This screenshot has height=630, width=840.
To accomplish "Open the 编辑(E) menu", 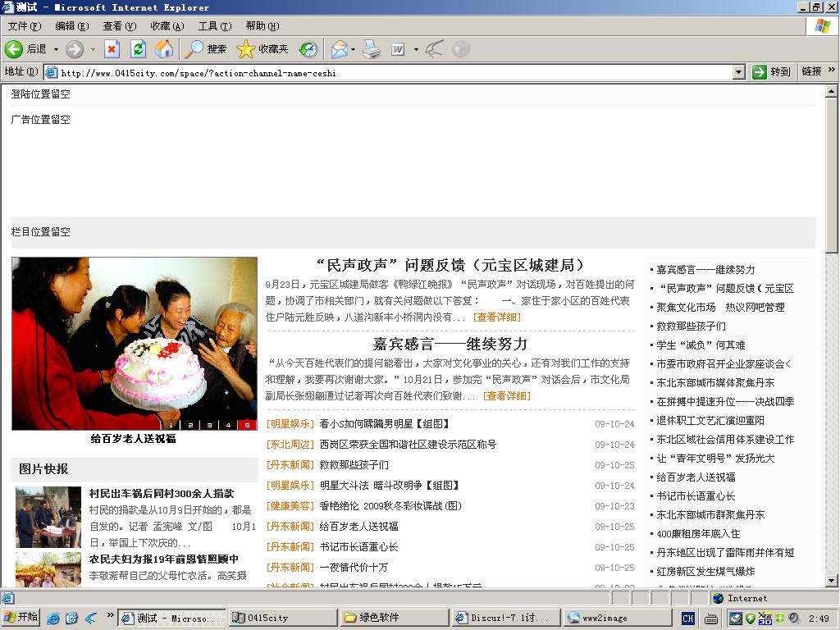I will 72,25.
